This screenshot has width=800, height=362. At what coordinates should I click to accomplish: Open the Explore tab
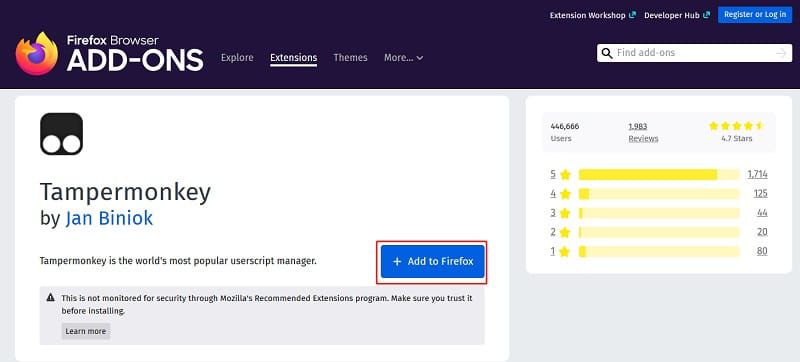237,58
